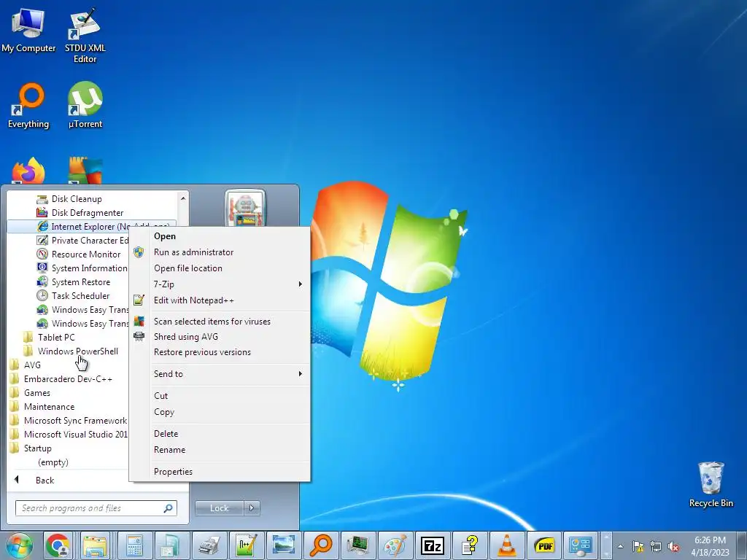
Task: Open the printer/fax icon in taskbar
Action: (209, 545)
